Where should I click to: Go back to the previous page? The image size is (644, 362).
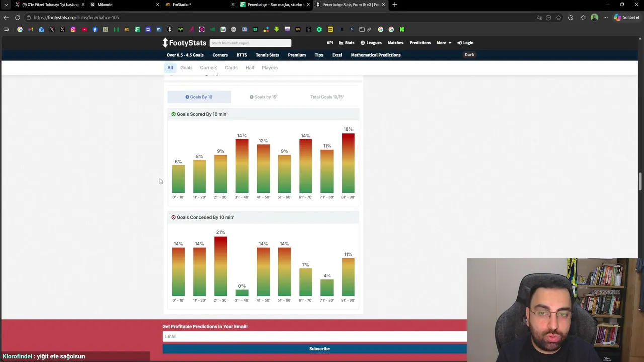click(x=6, y=18)
